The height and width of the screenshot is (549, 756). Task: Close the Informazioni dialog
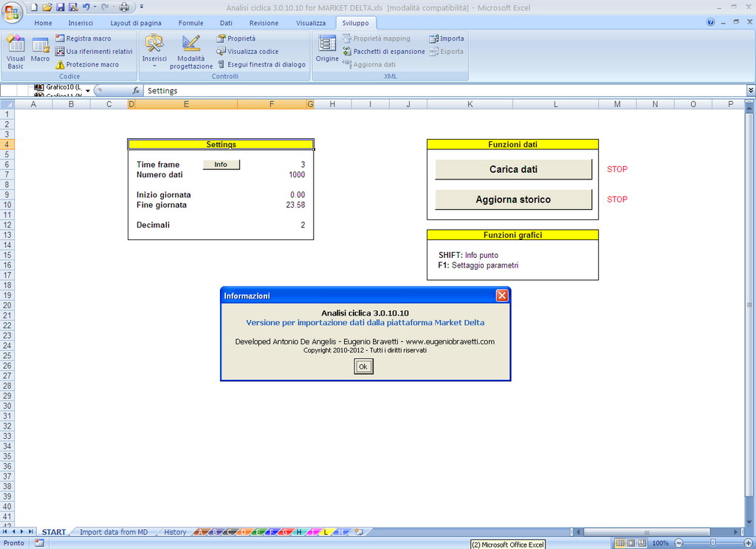pos(502,296)
